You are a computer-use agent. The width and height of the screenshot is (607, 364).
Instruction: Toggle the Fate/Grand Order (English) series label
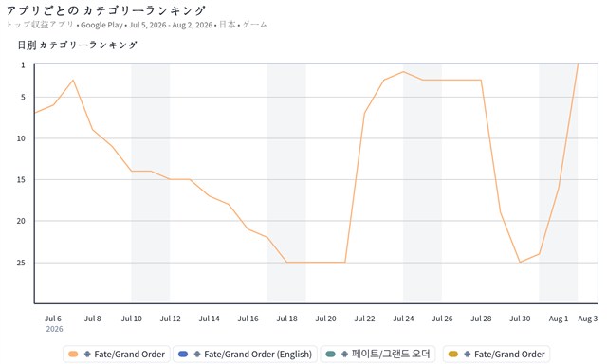click(x=258, y=354)
